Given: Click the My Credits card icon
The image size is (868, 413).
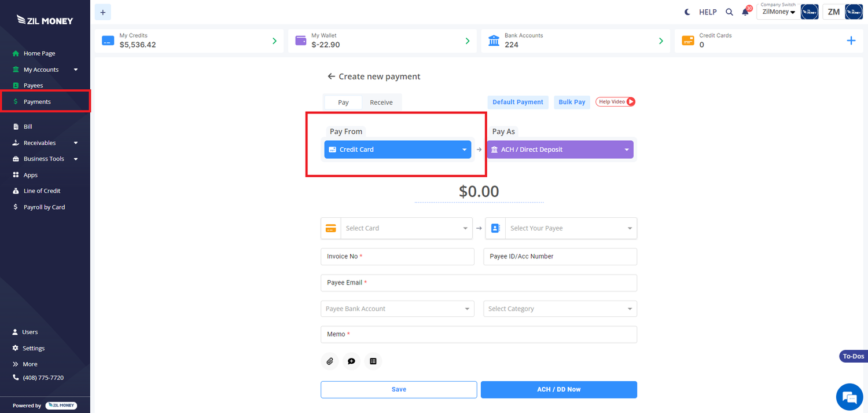Looking at the screenshot, I should tap(108, 41).
